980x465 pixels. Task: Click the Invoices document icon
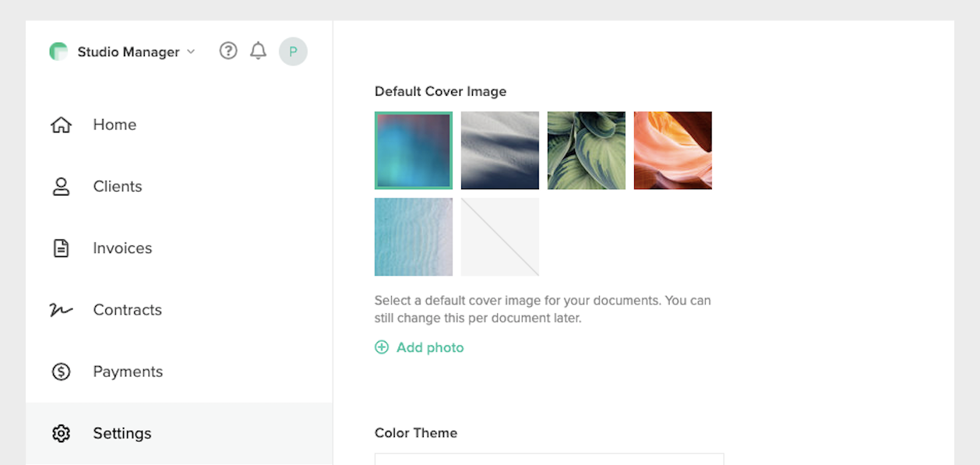coord(61,248)
